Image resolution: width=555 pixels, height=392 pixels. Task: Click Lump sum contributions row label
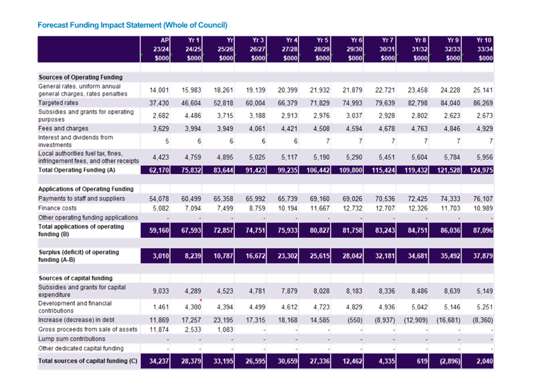72,339
